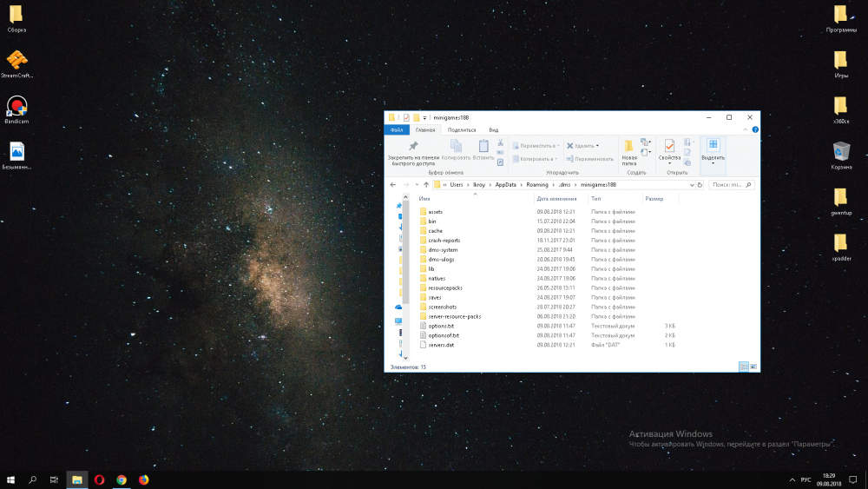Switch to the Share (Поделиться) tab
Image resolution: width=868 pixels, height=489 pixels.
pyautogui.click(x=462, y=129)
